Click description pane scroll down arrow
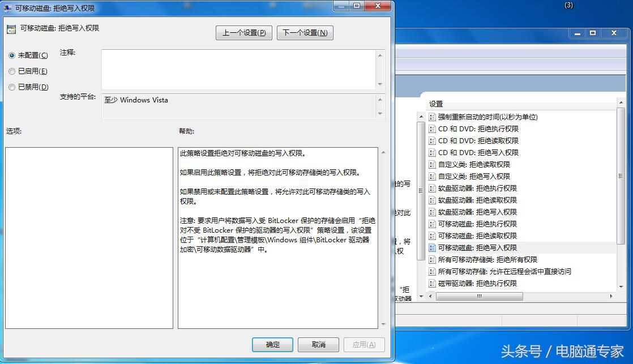This screenshot has width=633, height=364. coord(421,297)
